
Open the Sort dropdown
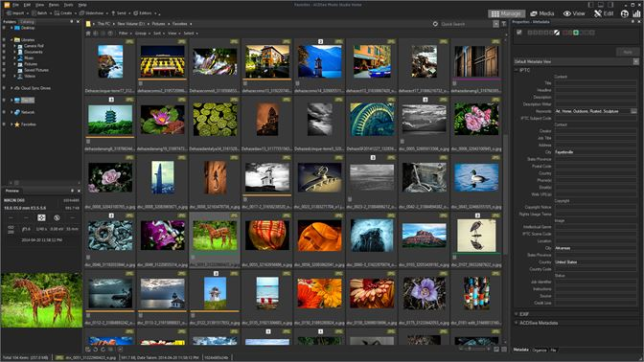tap(158, 34)
